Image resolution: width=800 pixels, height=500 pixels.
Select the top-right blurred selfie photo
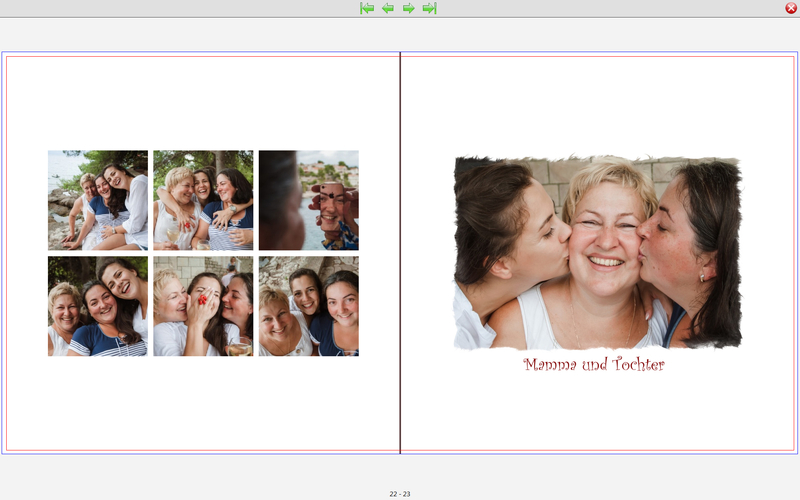(x=309, y=200)
